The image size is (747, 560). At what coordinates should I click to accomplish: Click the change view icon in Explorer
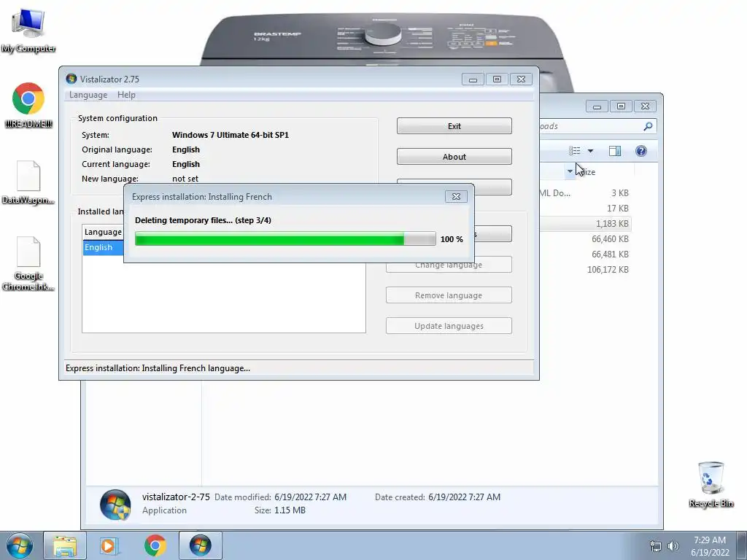point(575,151)
